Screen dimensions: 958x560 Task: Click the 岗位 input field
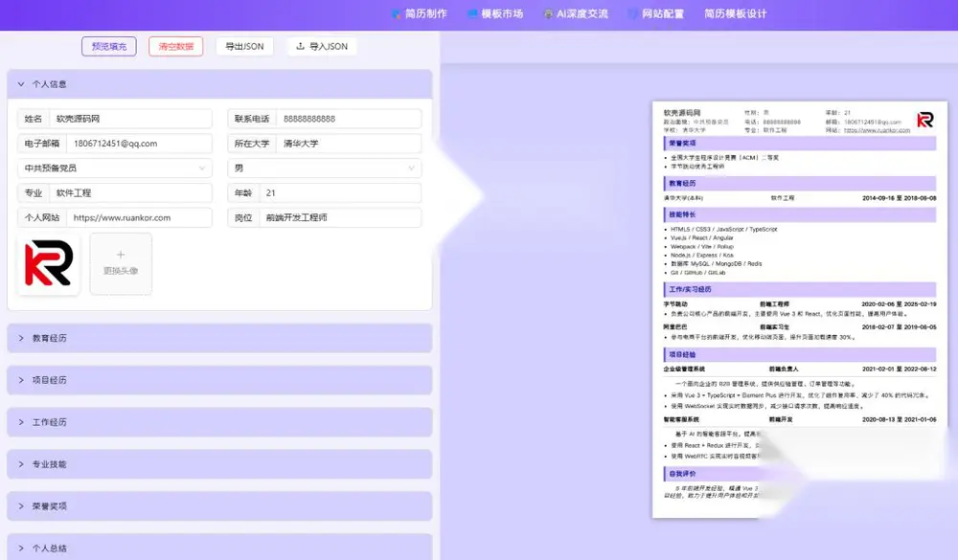[x=340, y=217]
